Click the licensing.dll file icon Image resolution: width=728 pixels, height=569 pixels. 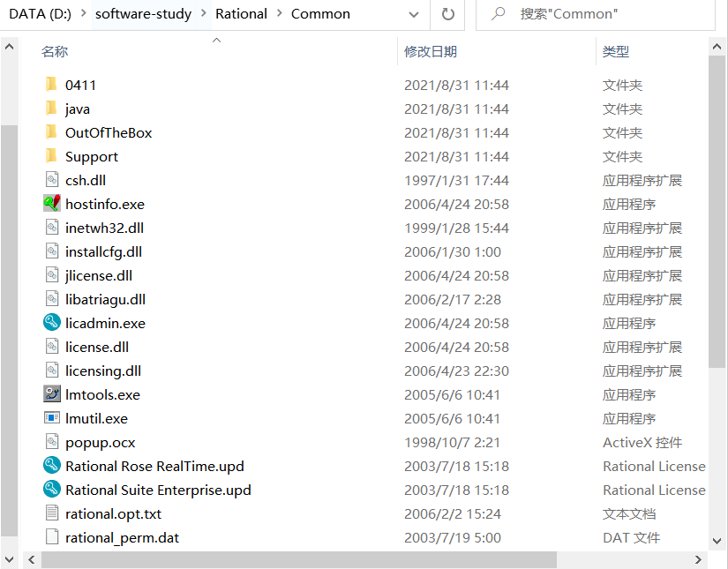[52, 371]
